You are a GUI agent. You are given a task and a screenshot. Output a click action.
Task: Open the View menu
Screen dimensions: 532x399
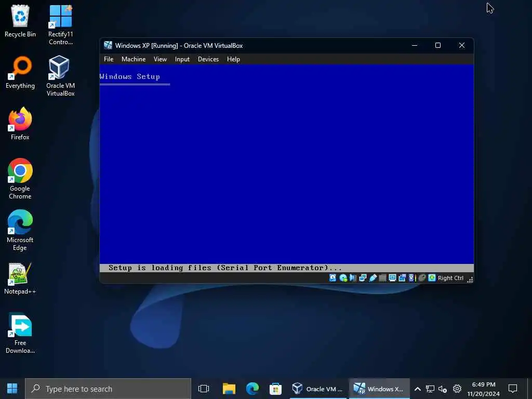pos(160,59)
